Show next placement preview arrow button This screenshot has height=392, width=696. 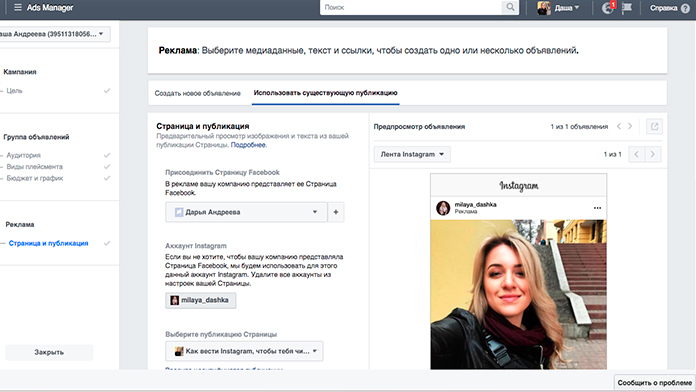tap(652, 154)
